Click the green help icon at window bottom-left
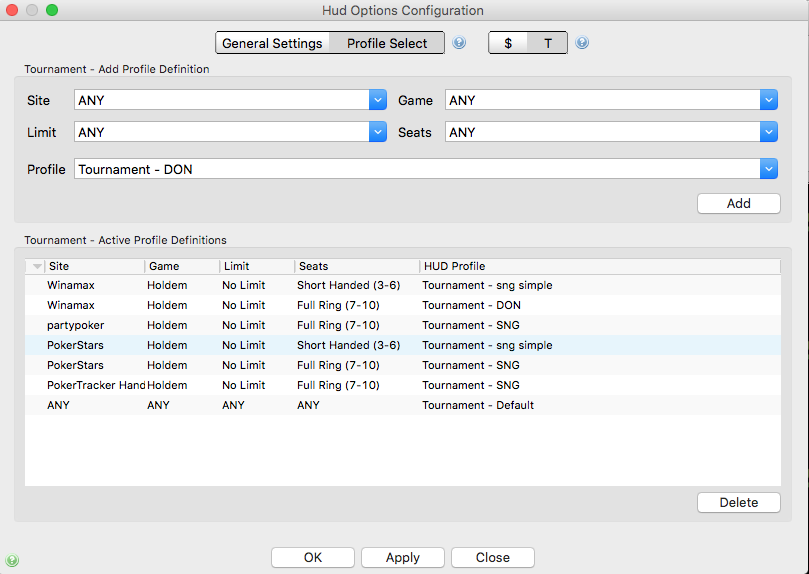The image size is (809, 574). [12, 560]
